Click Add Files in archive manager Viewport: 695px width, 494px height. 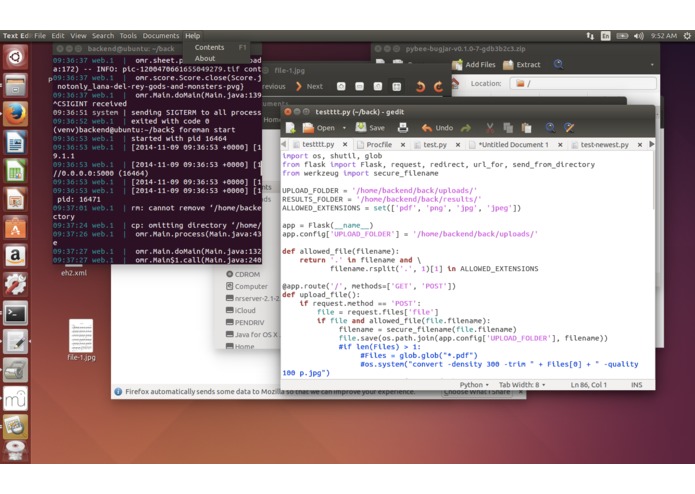coord(473,65)
